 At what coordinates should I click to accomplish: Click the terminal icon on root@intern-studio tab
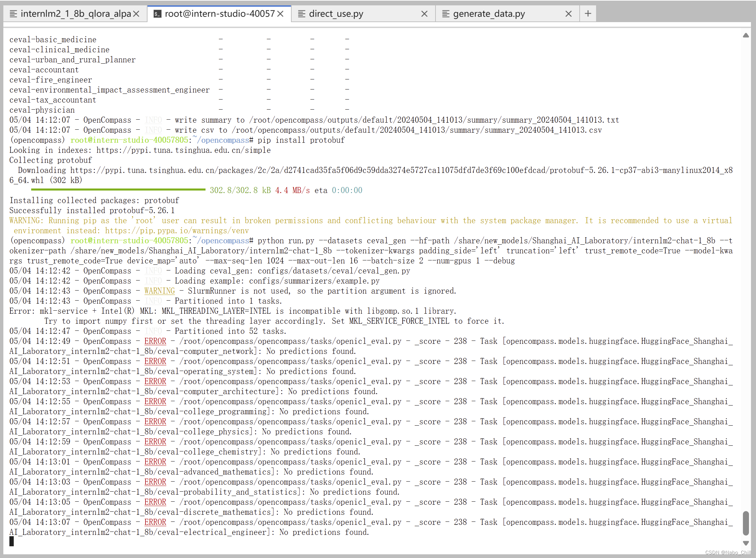tap(157, 14)
